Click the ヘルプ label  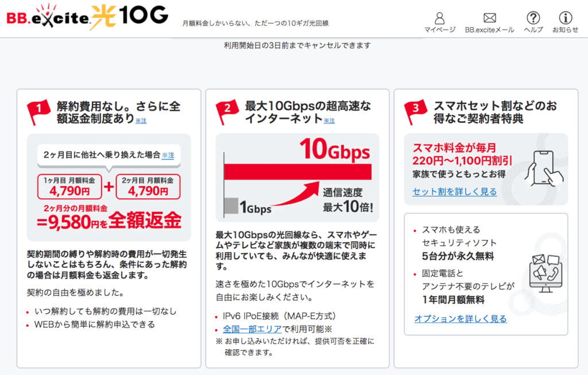[533, 30]
